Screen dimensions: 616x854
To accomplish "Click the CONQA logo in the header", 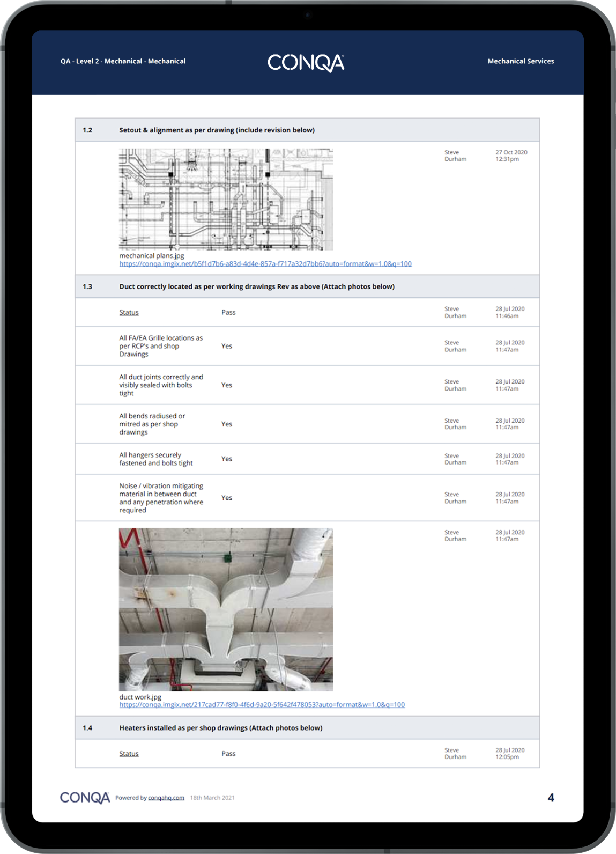I will (306, 63).
